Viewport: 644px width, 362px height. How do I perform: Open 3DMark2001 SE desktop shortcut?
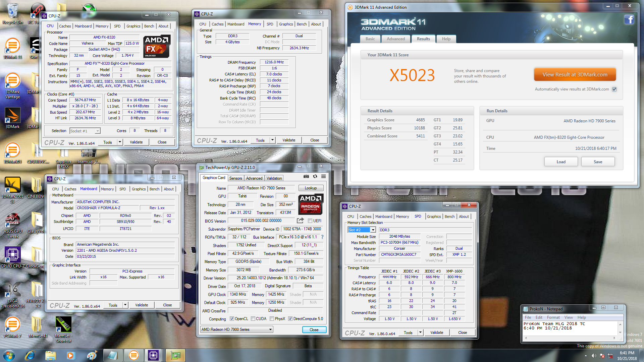pyautogui.click(x=12, y=190)
